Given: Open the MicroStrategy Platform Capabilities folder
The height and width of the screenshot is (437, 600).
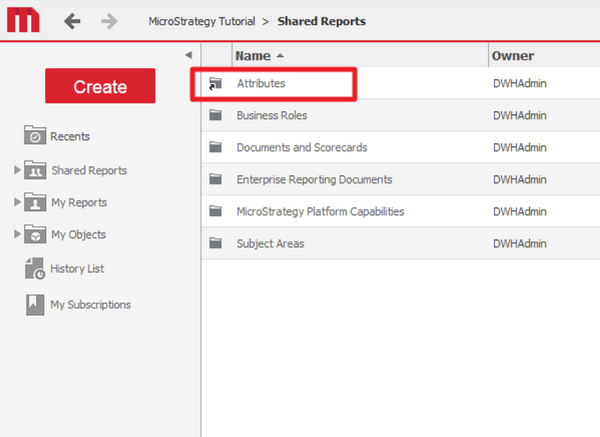Looking at the screenshot, I should click(x=320, y=212).
